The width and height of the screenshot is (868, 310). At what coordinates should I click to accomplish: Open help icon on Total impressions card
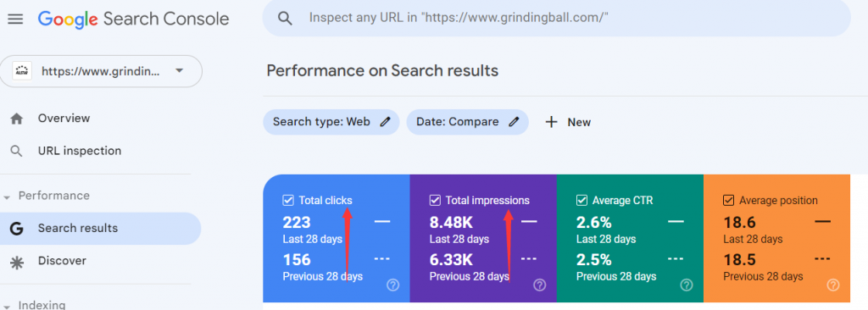click(x=540, y=285)
